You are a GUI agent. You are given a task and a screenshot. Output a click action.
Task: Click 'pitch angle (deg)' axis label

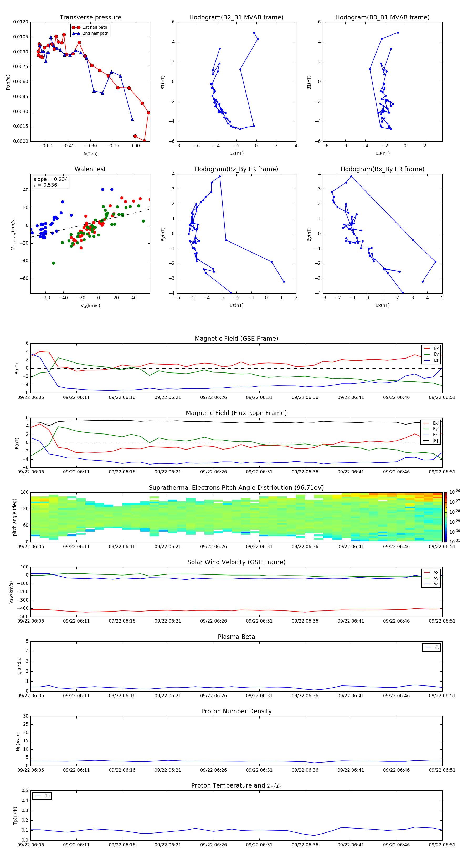[14, 517]
